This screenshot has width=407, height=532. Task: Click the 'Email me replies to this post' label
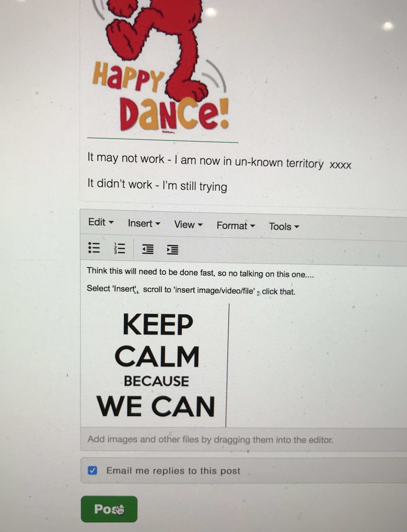pyautogui.click(x=173, y=471)
